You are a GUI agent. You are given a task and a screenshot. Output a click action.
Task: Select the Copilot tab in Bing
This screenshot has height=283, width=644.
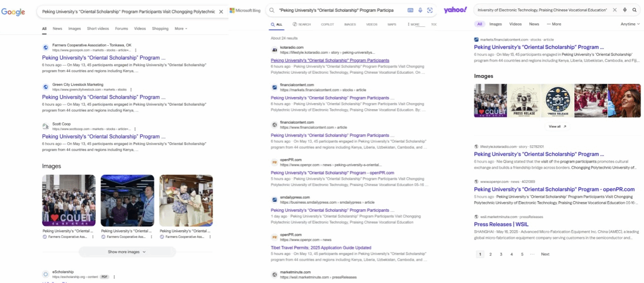(327, 24)
